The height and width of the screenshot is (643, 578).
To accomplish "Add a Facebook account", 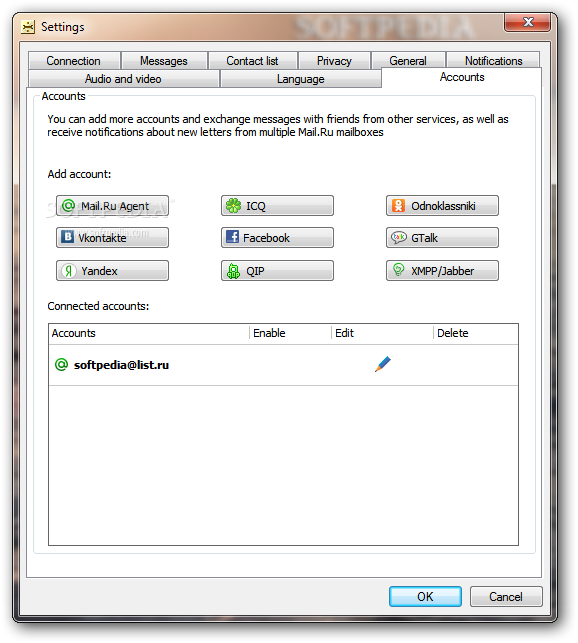I will [277, 238].
